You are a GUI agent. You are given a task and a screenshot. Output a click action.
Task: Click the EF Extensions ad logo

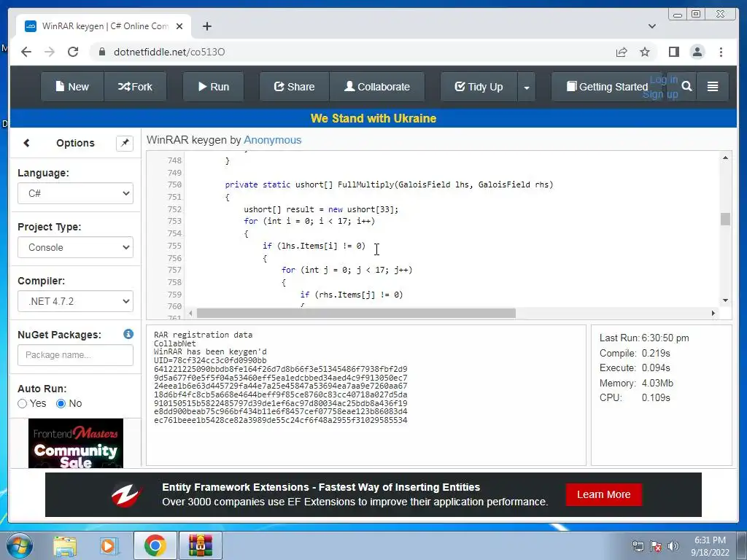pos(127,495)
